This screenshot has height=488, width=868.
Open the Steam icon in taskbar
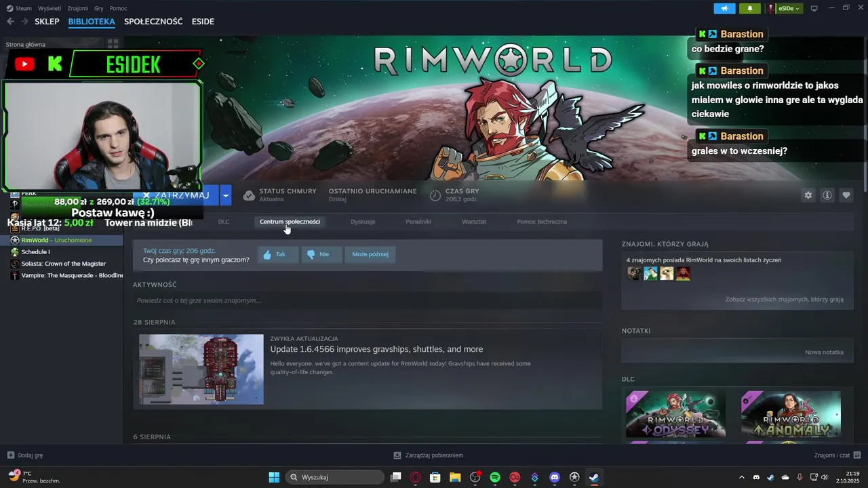pos(594,477)
